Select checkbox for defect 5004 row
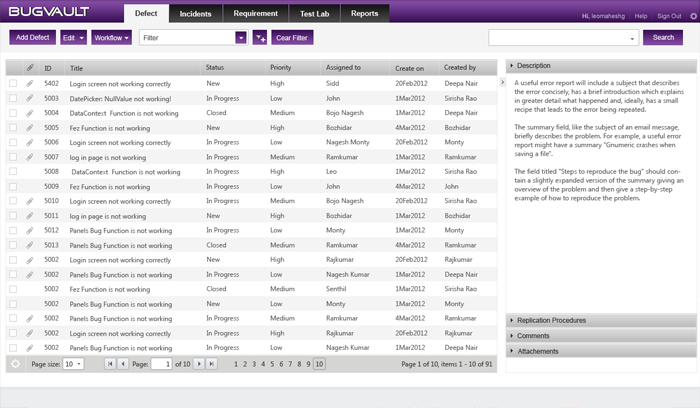700x408 pixels. tap(13, 113)
